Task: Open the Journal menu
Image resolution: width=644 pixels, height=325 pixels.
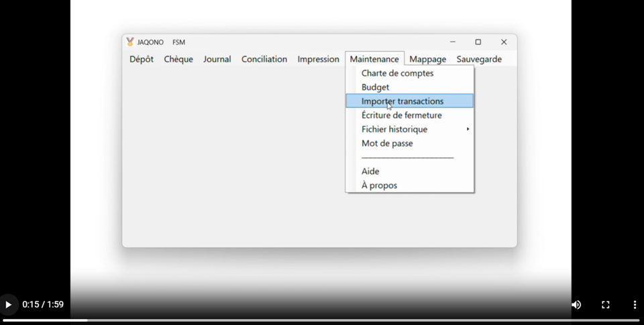Action: [217, 59]
